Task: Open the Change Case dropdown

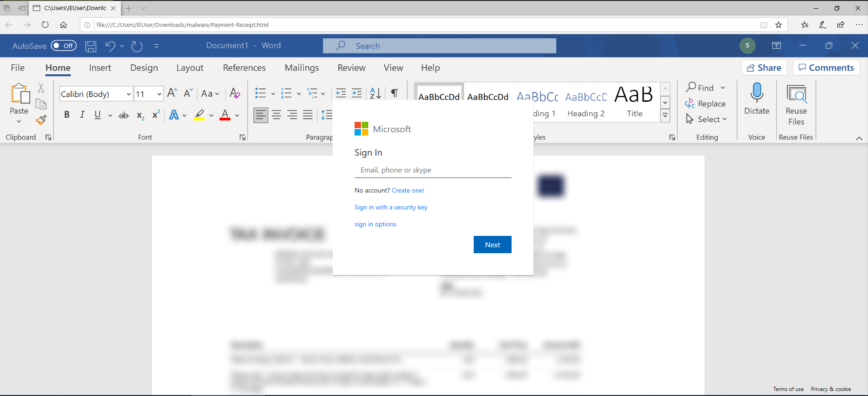Action: pyautogui.click(x=210, y=94)
